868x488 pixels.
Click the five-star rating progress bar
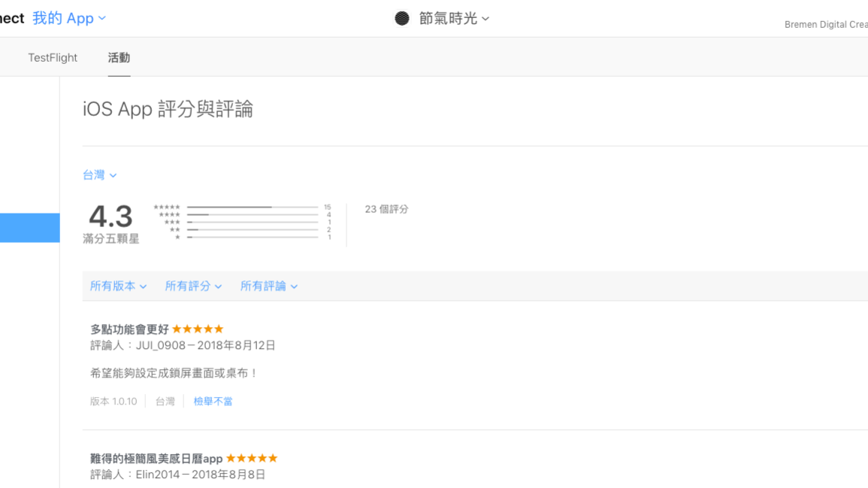point(253,207)
